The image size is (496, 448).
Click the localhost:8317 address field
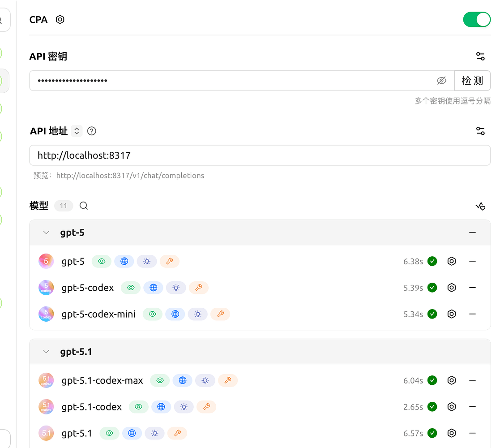coord(260,155)
